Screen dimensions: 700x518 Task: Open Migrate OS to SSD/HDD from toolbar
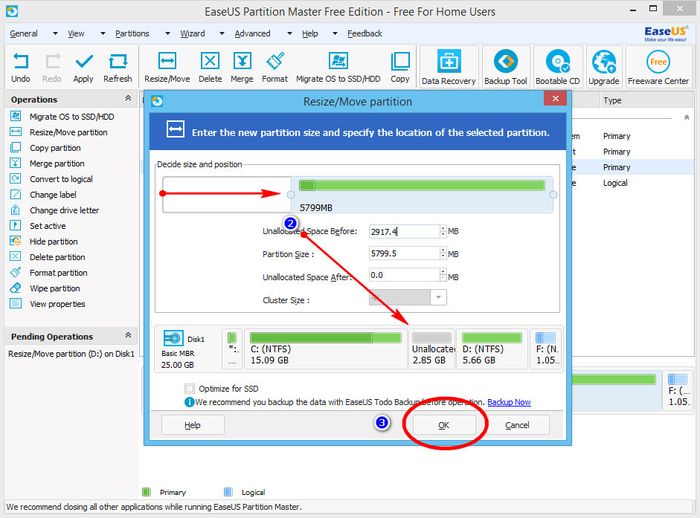coord(338,67)
